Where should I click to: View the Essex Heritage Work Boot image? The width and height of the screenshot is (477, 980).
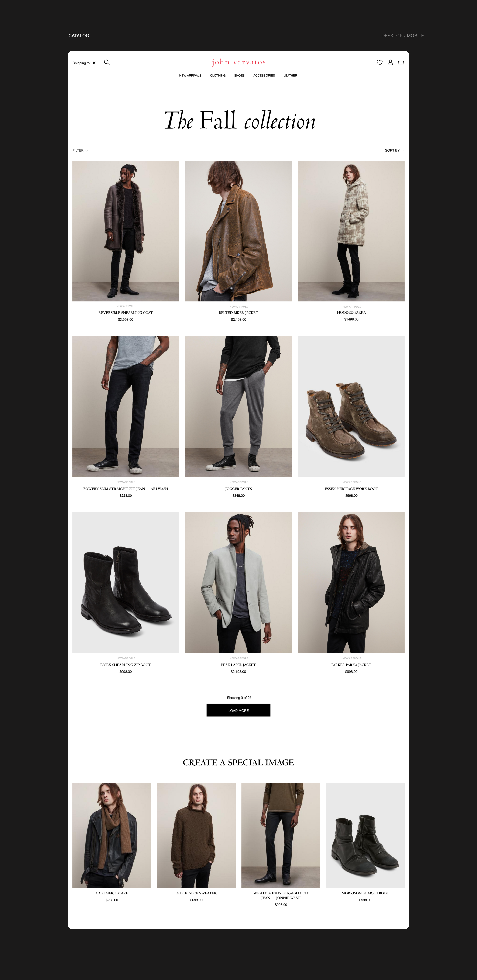coord(351,406)
